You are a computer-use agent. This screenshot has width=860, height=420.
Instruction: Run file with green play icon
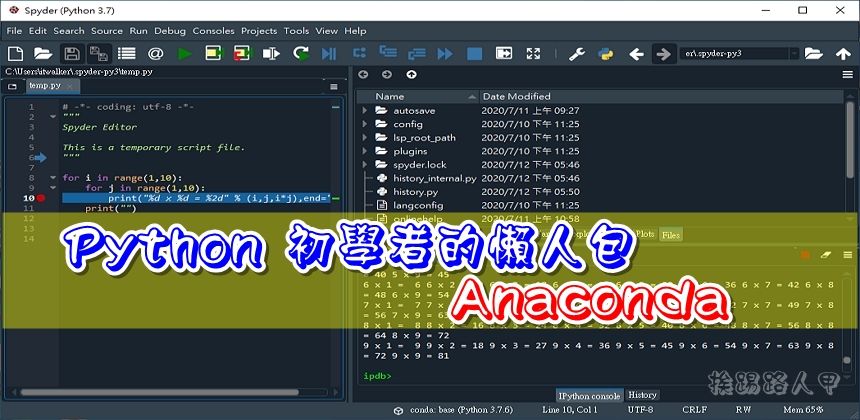click(x=185, y=53)
